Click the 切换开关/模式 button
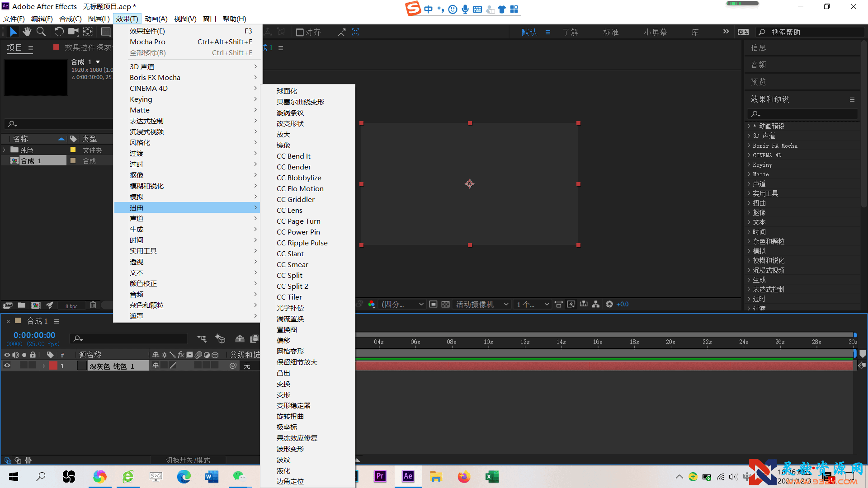The height and width of the screenshot is (488, 868). [188, 460]
